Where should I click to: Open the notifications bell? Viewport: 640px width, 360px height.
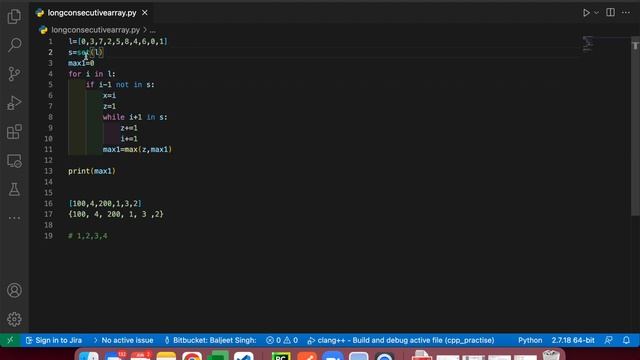tap(626, 340)
